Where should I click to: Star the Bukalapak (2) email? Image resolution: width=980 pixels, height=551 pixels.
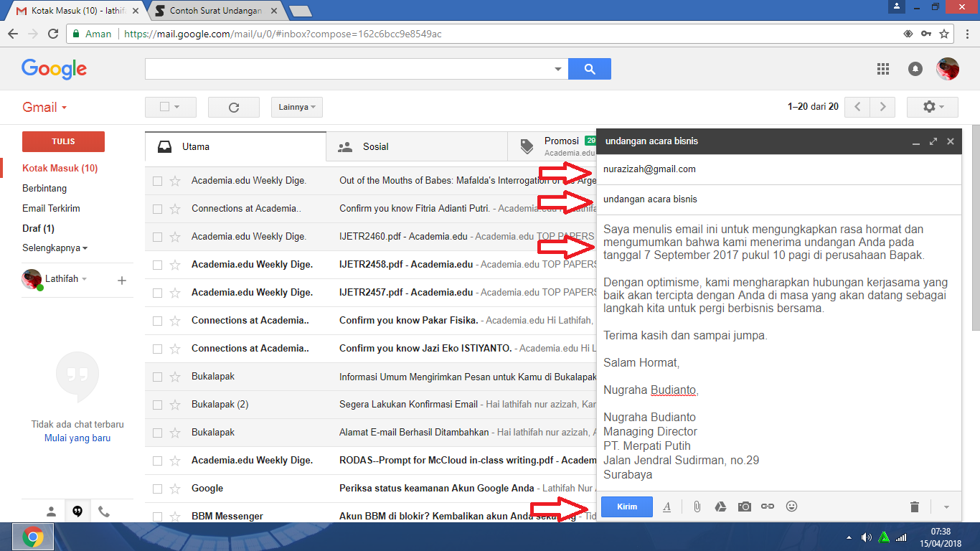point(174,404)
